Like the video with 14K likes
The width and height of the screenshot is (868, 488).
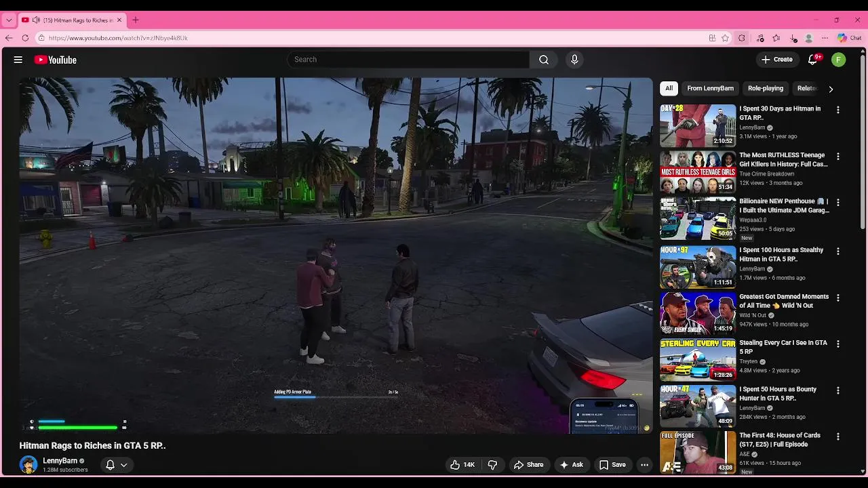coord(462,465)
